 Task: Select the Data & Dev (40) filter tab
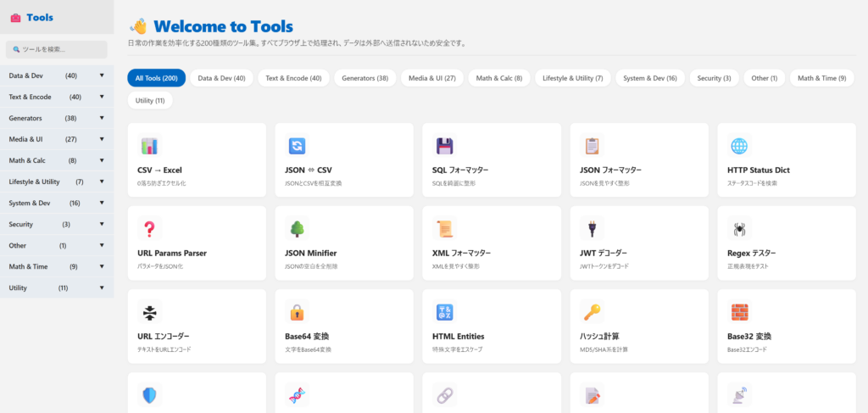[x=221, y=78]
